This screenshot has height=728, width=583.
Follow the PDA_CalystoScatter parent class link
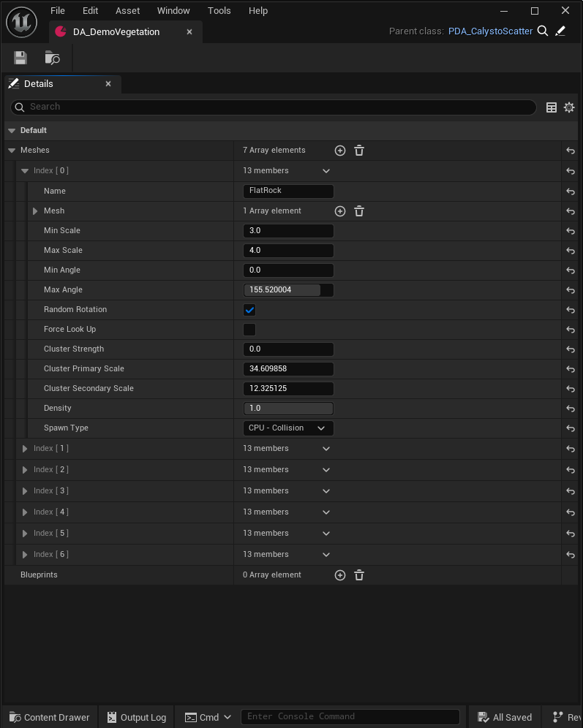490,31
